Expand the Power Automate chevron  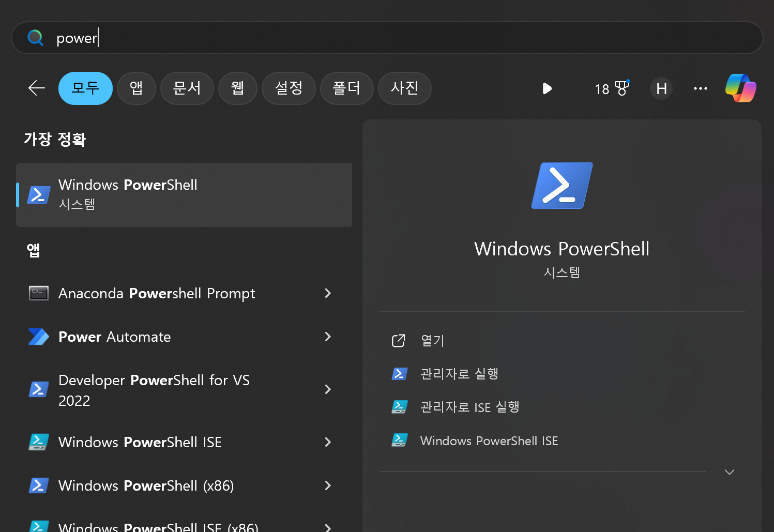[328, 337]
